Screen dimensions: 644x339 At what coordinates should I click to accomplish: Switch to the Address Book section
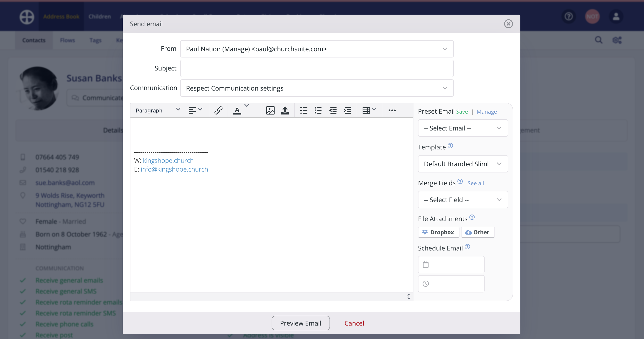tap(62, 16)
